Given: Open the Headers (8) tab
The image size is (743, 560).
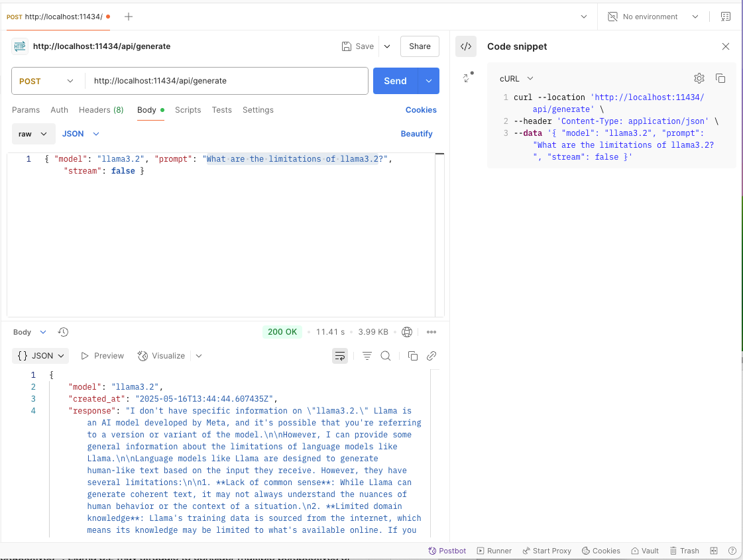Looking at the screenshot, I should click(101, 110).
